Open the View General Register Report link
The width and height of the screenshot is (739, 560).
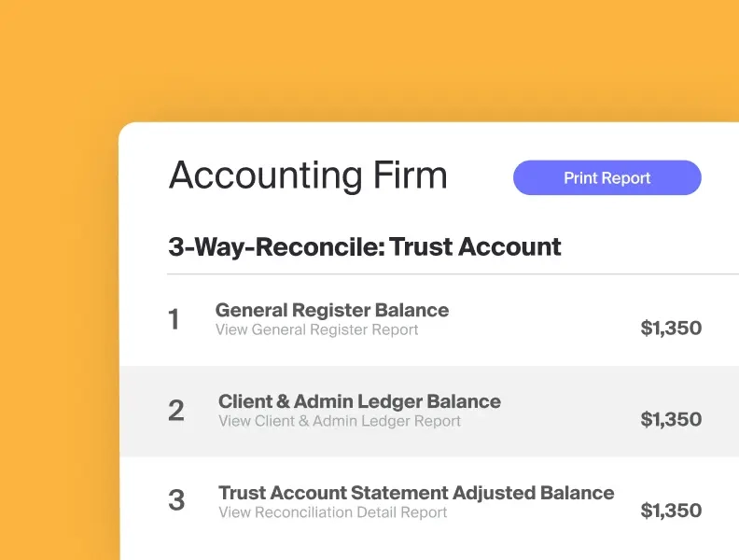tap(316, 329)
